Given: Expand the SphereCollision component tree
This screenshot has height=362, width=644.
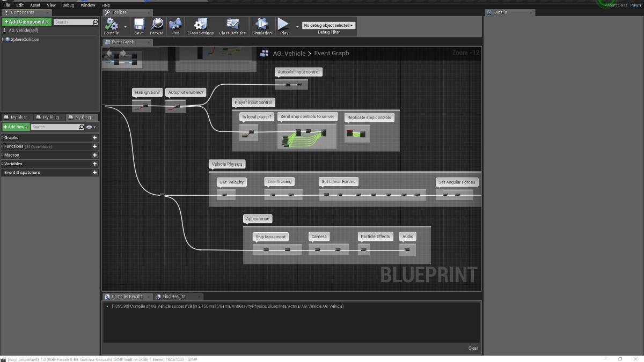Looking at the screenshot, I should pyautogui.click(x=3, y=39).
